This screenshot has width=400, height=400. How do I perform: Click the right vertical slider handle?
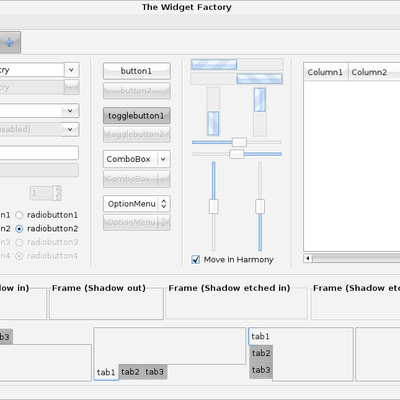tap(260, 206)
